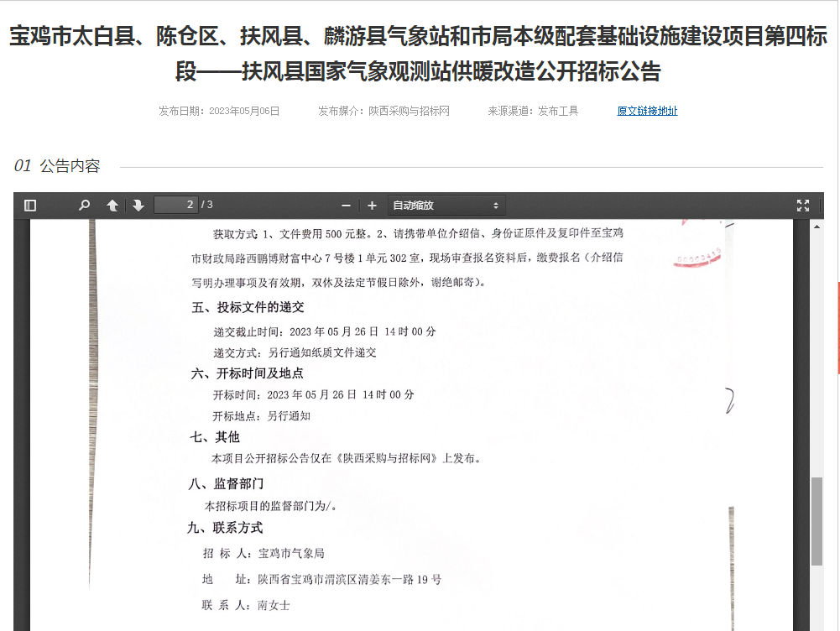The height and width of the screenshot is (631, 840).
Task: Click heading 九、联系方式
Action: pos(225,528)
